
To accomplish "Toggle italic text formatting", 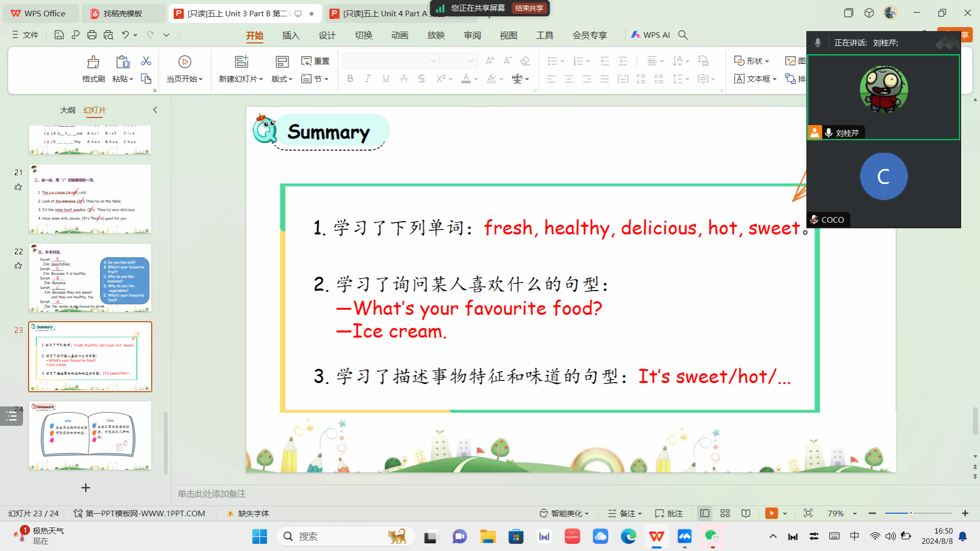I will pos(367,79).
